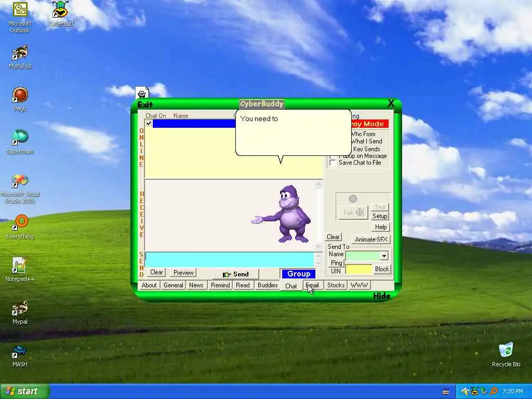Open the Windows start menu

24,392
